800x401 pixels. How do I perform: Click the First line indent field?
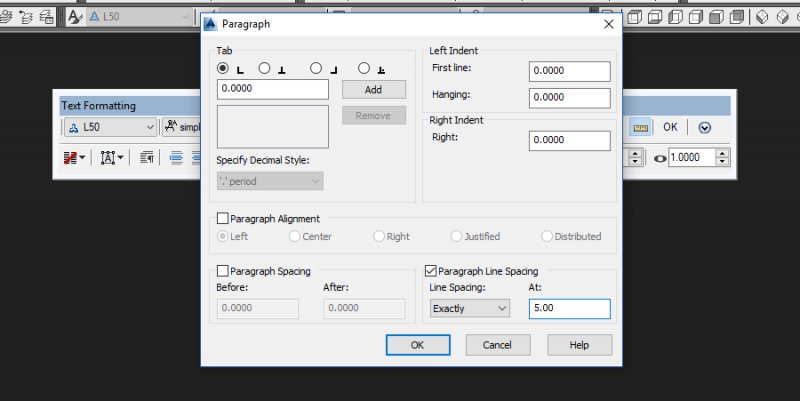click(x=570, y=71)
